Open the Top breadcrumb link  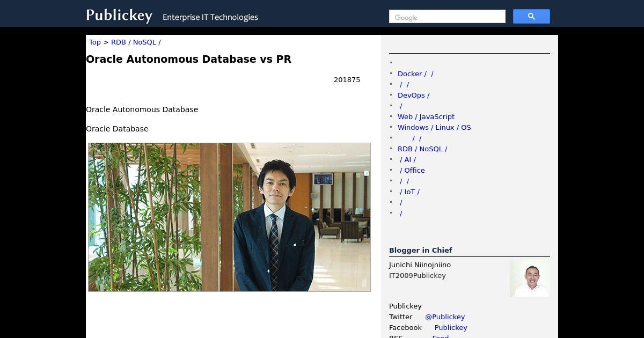click(95, 42)
